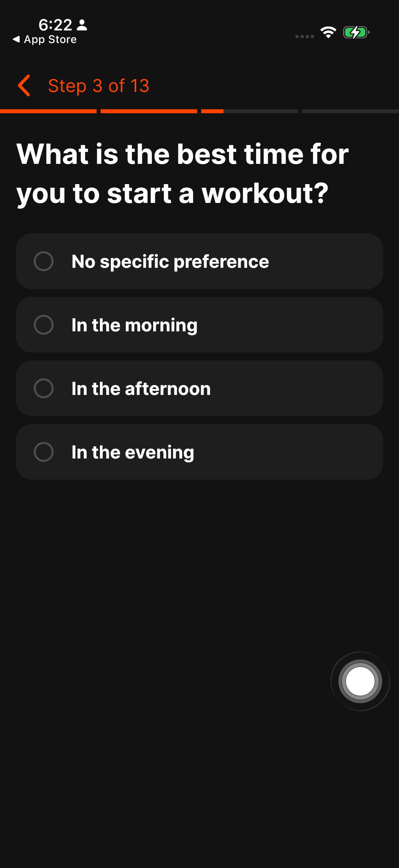Tap the battery charging icon

click(x=356, y=33)
